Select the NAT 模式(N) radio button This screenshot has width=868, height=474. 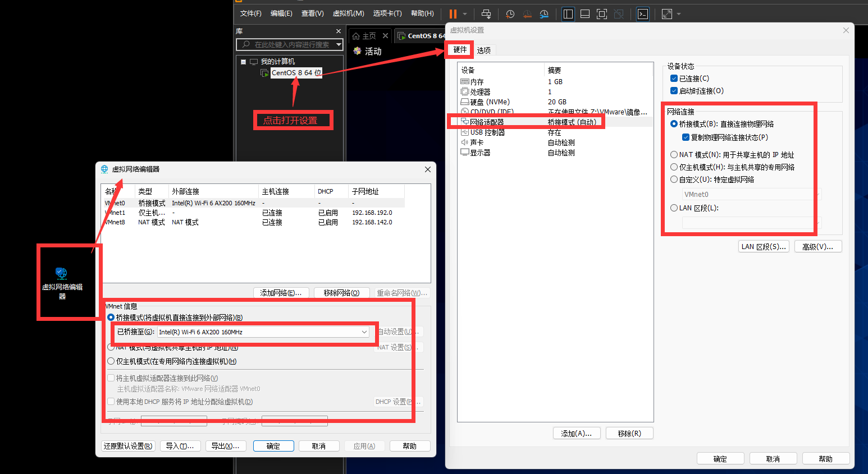point(674,155)
